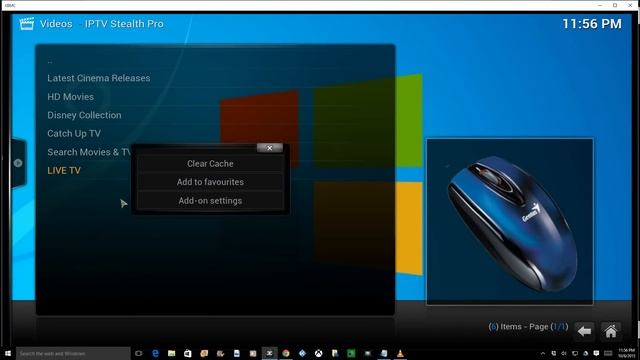
Task: Click the 11:56 PM Kodi clock
Action: pyautogui.click(x=592, y=24)
